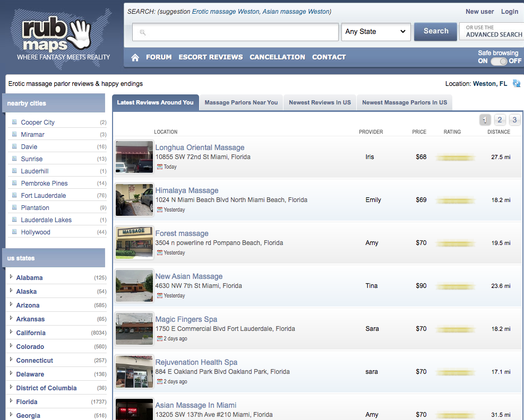Click rating bar for Longhua Oriental Massage
524x420 pixels.
pyautogui.click(x=455, y=157)
